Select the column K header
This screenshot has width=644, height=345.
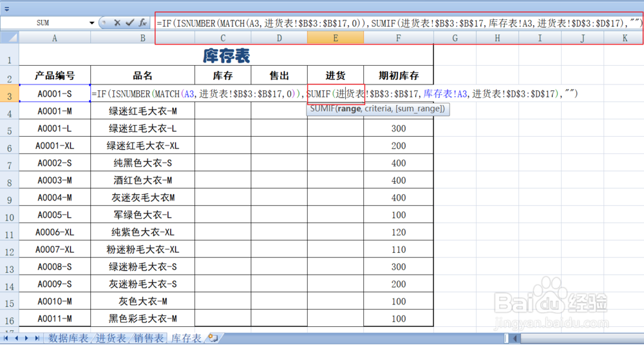625,38
